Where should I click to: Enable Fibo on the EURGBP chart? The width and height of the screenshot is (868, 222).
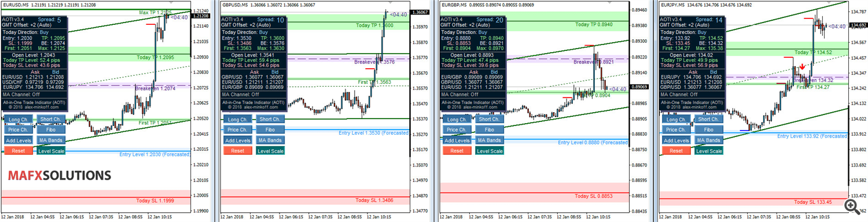[x=490, y=130]
